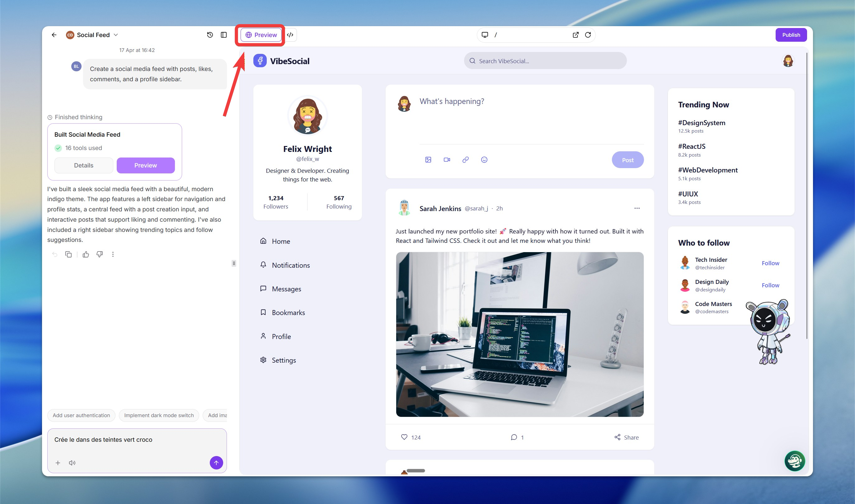Follow Design Daily
Viewport: 855px width, 504px height.
[x=770, y=285]
